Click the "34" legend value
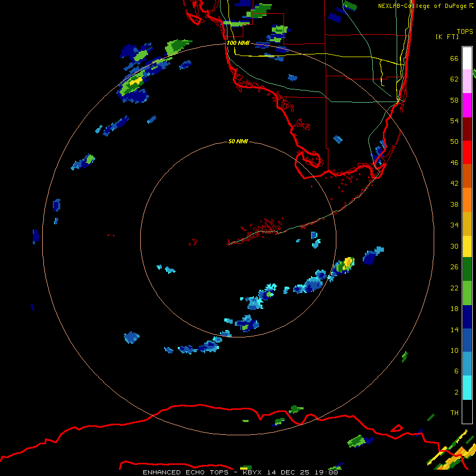 pos(454,225)
